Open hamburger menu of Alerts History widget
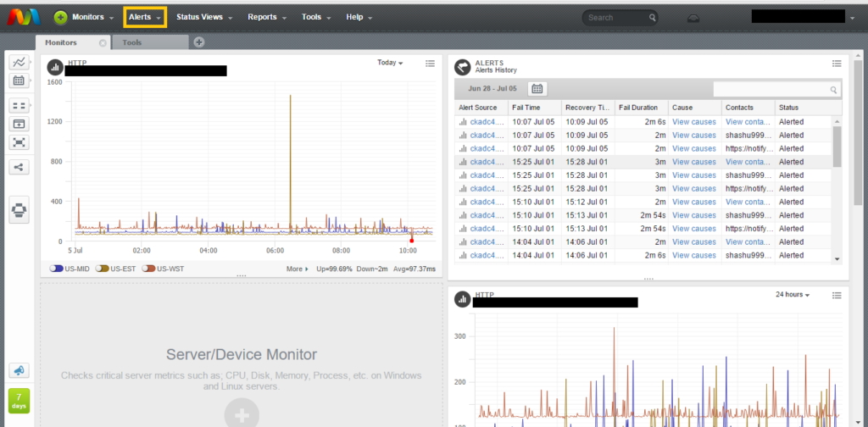868x427 pixels. point(837,64)
